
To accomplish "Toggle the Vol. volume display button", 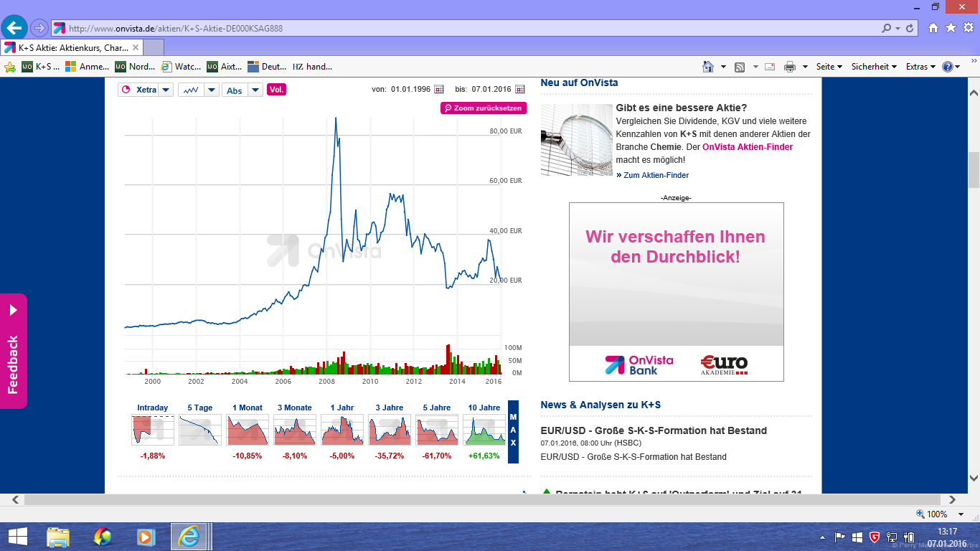I will [x=276, y=90].
